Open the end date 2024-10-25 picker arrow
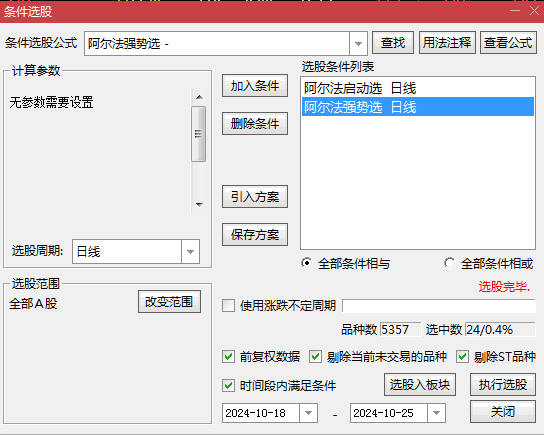 click(436, 413)
